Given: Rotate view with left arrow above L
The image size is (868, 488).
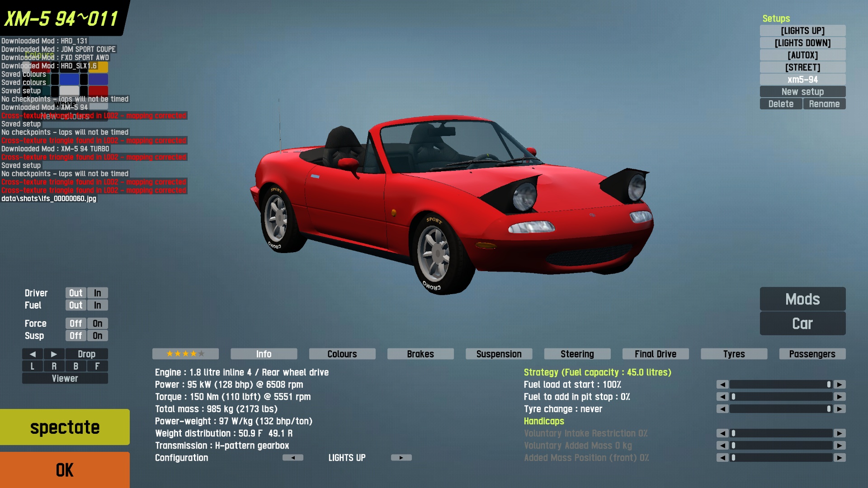Looking at the screenshot, I should pos(33,354).
